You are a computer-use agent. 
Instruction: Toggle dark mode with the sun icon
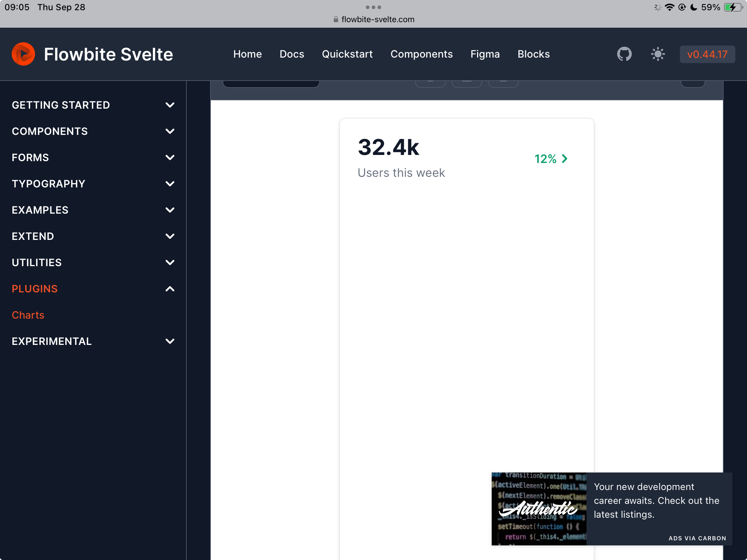coord(658,54)
